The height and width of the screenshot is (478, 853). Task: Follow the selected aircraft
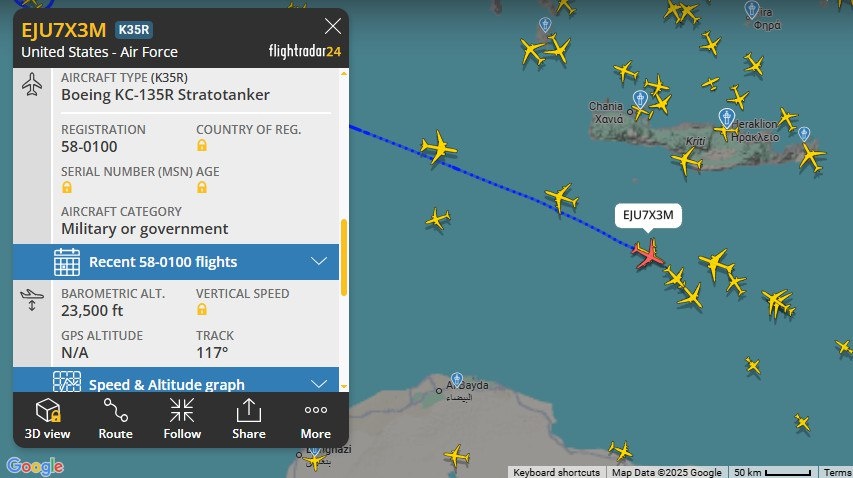pyautogui.click(x=182, y=419)
